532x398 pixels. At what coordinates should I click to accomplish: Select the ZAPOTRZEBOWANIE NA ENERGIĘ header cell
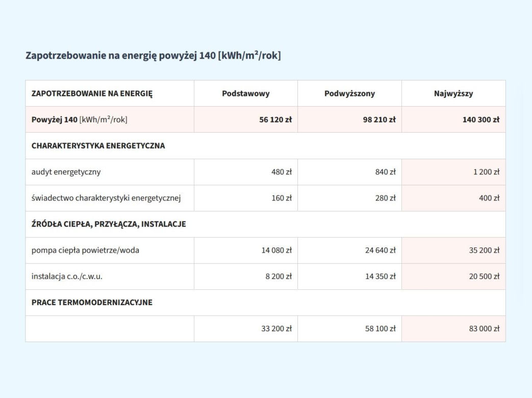[110, 93]
